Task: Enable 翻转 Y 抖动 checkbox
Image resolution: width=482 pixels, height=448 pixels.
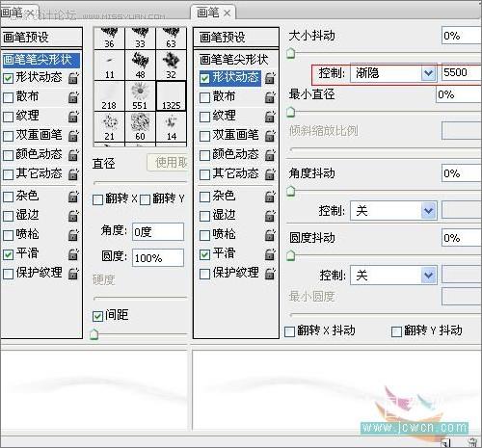Action: tap(396, 331)
